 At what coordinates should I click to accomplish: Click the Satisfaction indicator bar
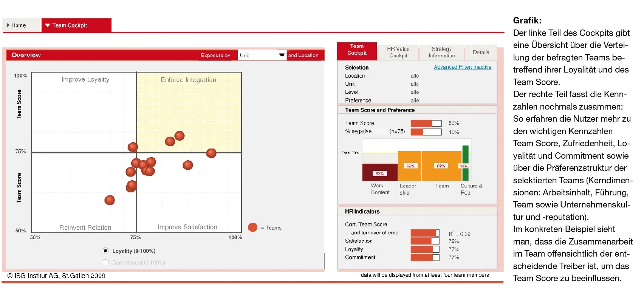pos(425,241)
